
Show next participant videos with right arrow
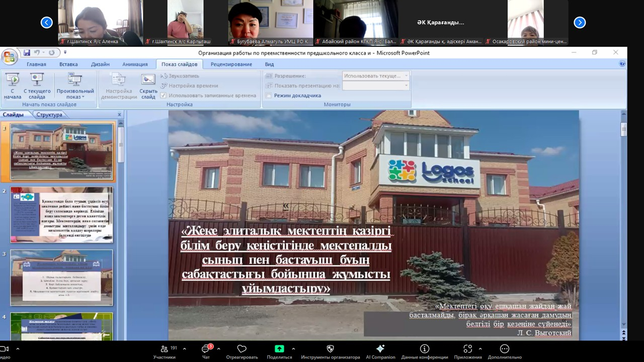[580, 22]
